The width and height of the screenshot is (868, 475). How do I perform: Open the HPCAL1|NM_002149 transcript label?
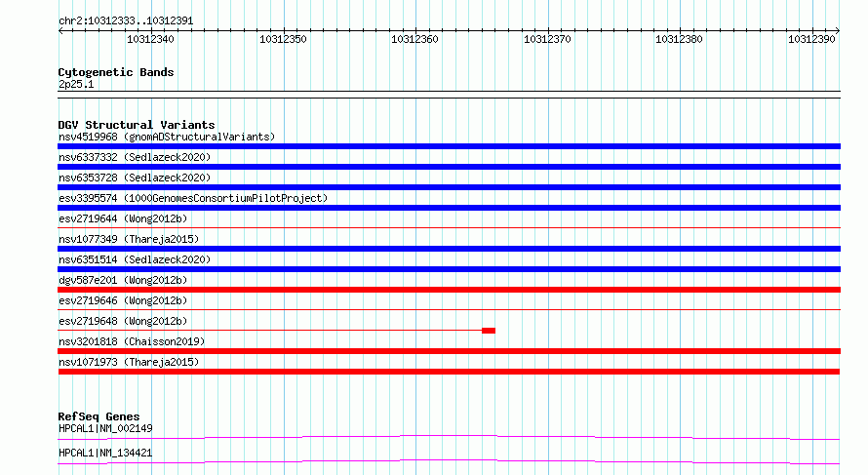(x=105, y=428)
